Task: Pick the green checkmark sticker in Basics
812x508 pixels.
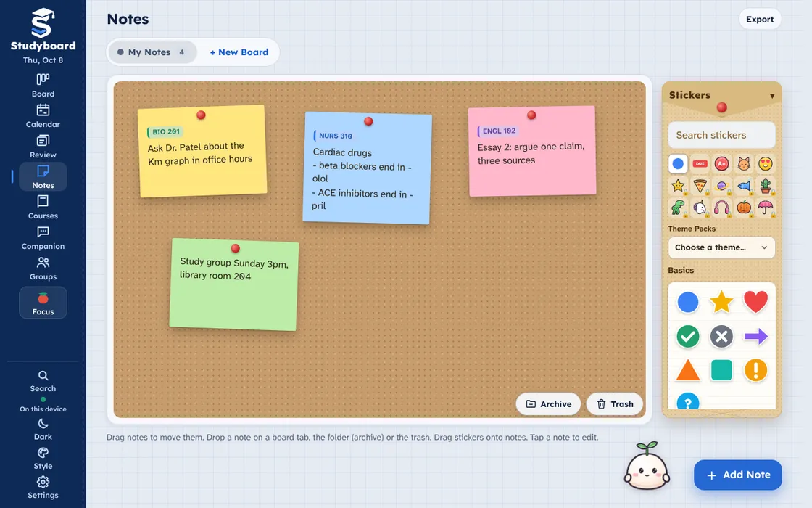Action: point(688,337)
